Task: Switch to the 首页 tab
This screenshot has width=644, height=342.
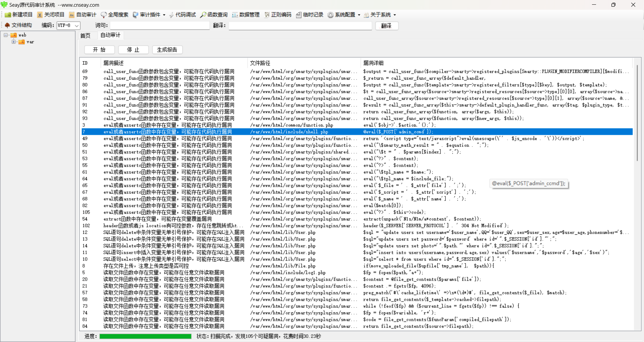Action: click(x=86, y=36)
